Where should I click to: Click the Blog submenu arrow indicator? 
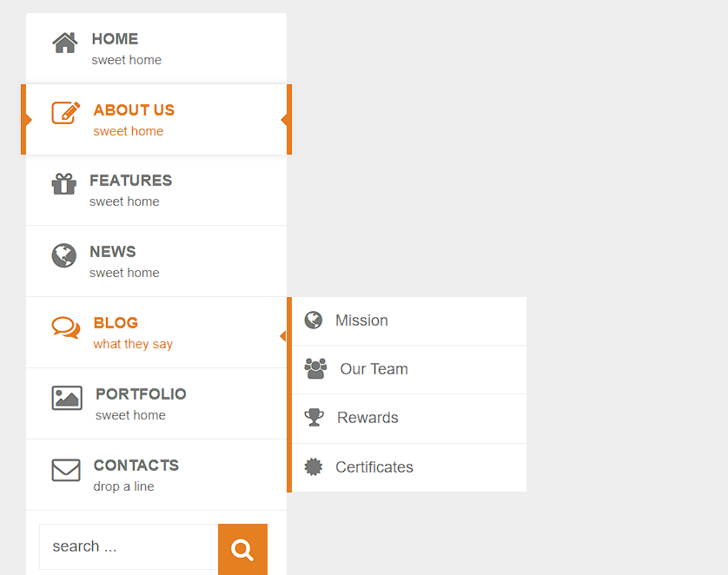[x=282, y=336]
